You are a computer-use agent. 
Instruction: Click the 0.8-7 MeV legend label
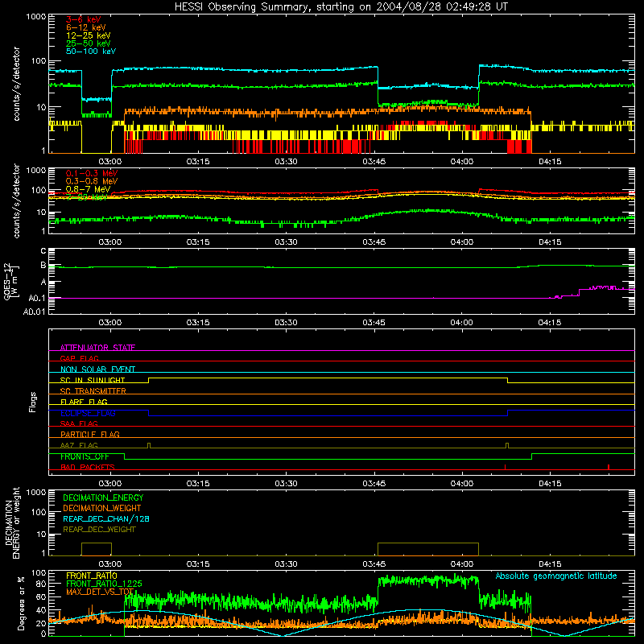pyautogui.click(x=88, y=189)
